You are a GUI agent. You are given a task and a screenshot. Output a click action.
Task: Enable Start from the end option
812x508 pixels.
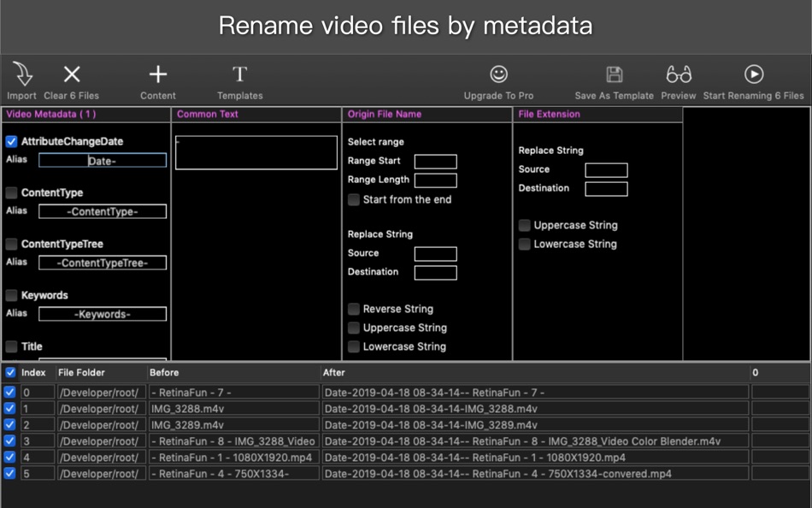[x=354, y=199]
